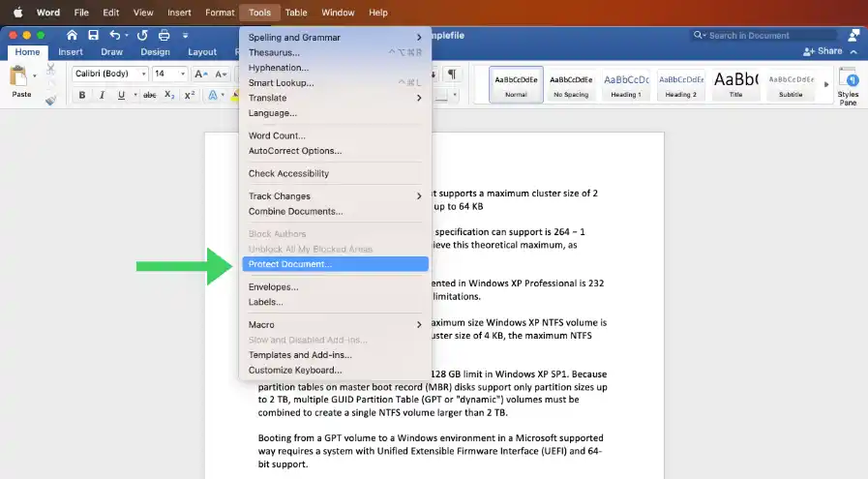
Task: Switch to Insert ribbon tab
Action: pos(71,52)
